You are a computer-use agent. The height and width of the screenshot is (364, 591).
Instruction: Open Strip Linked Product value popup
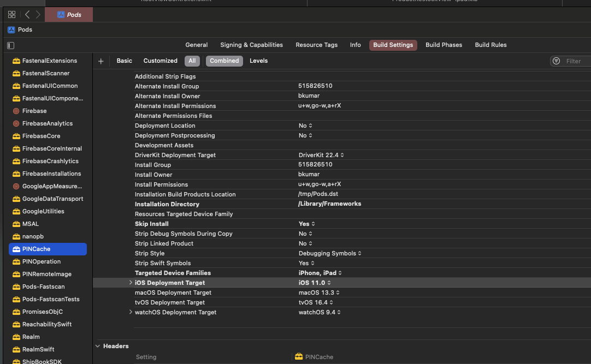[x=305, y=243]
